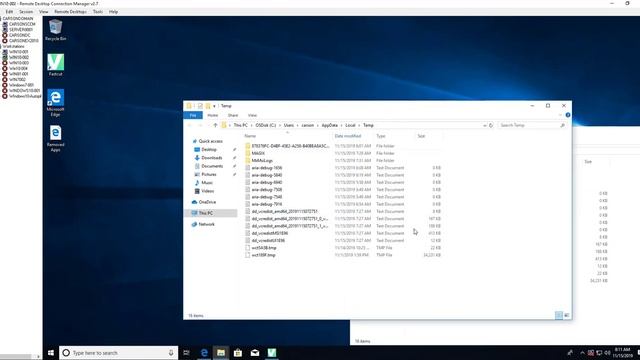The height and width of the screenshot is (360, 640).
Task: Open Mail from the taskbar
Action: click(255, 353)
